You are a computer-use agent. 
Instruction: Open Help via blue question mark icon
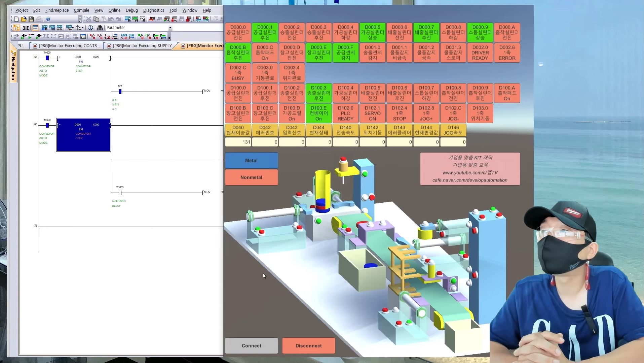tap(48, 19)
